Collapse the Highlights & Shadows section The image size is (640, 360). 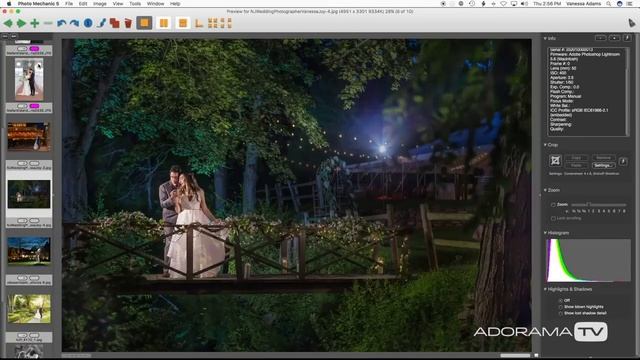coord(545,289)
